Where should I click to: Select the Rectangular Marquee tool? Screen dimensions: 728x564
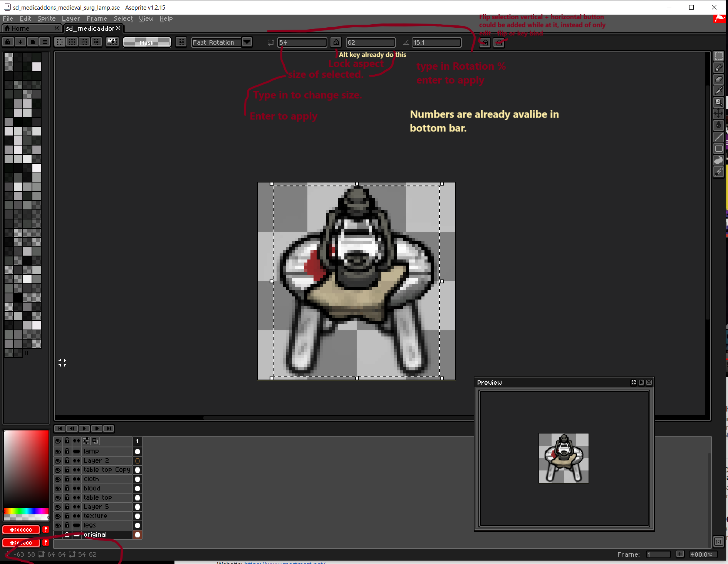[x=719, y=56]
